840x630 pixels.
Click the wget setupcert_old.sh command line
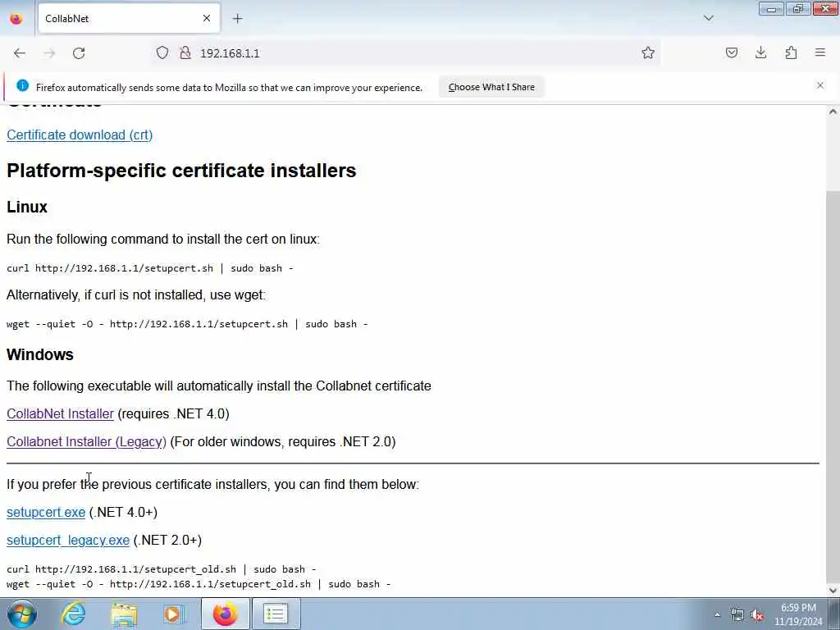click(x=199, y=584)
